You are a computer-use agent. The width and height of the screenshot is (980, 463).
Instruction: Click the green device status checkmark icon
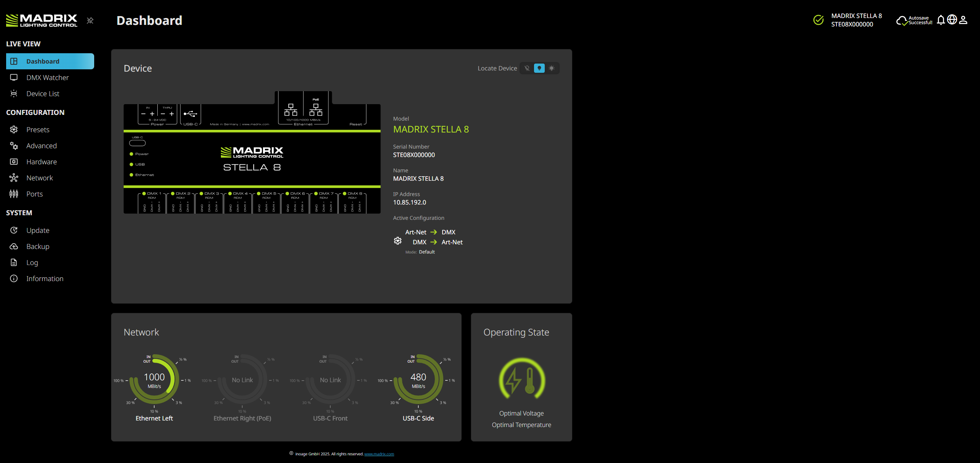[x=818, y=20]
